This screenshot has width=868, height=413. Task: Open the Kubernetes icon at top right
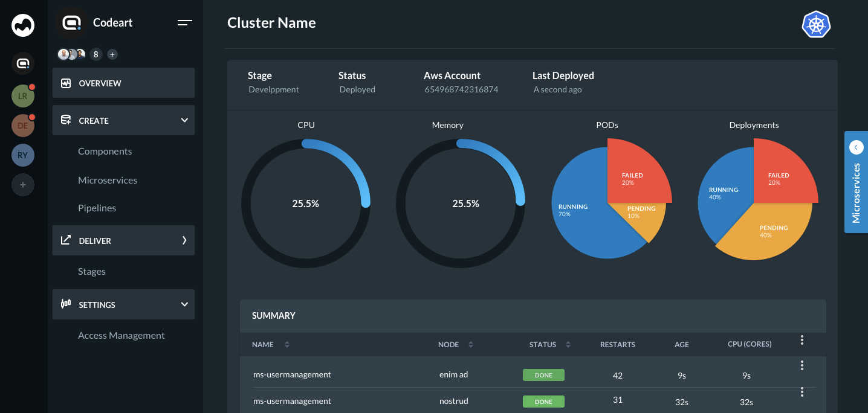pyautogui.click(x=816, y=25)
